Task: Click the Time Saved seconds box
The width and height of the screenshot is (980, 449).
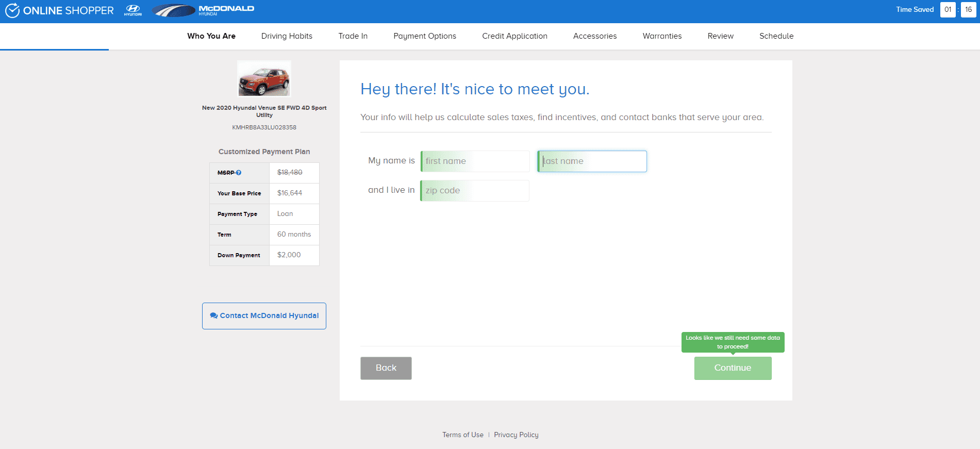Action: point(968,10)
